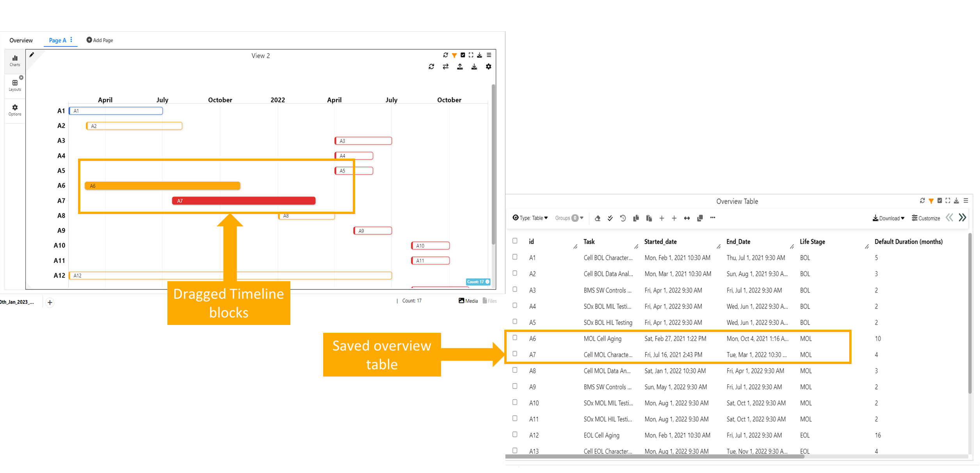
Task: Click the Add Page button
Action: click(x=100, y=40)
